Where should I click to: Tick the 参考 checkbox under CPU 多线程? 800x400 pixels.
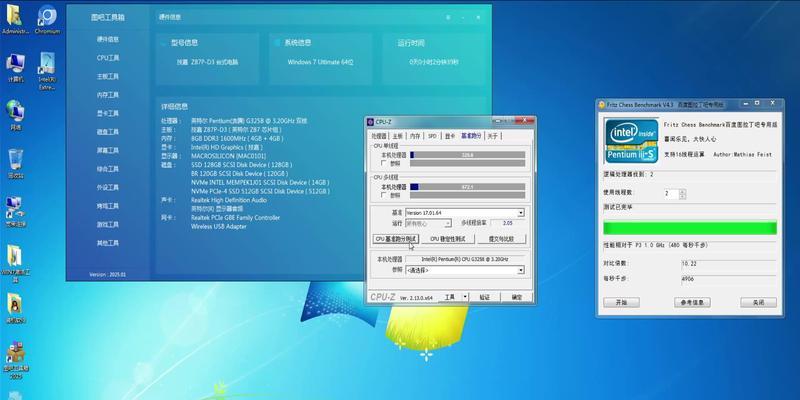(384, 195)
